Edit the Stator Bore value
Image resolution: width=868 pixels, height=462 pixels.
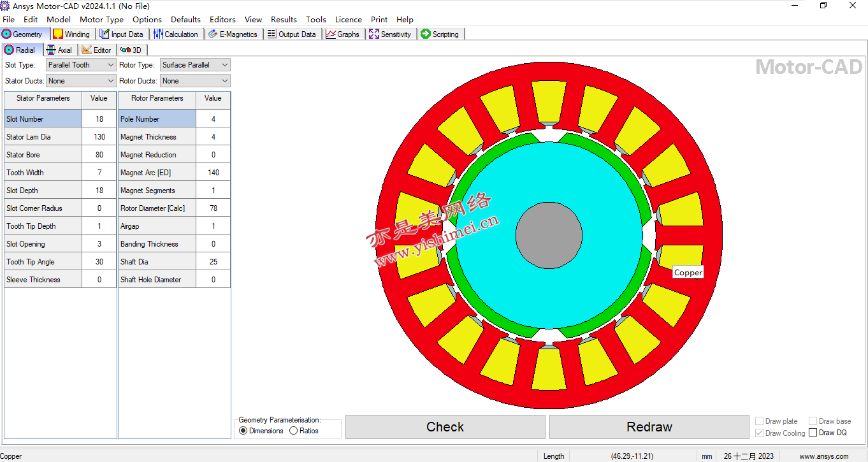click(99, 155)
